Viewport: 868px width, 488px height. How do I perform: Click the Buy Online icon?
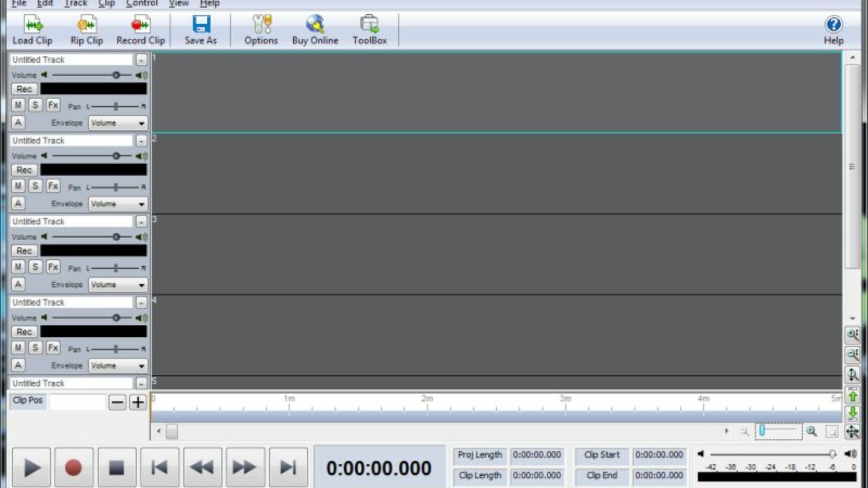[x=315, y=25]
